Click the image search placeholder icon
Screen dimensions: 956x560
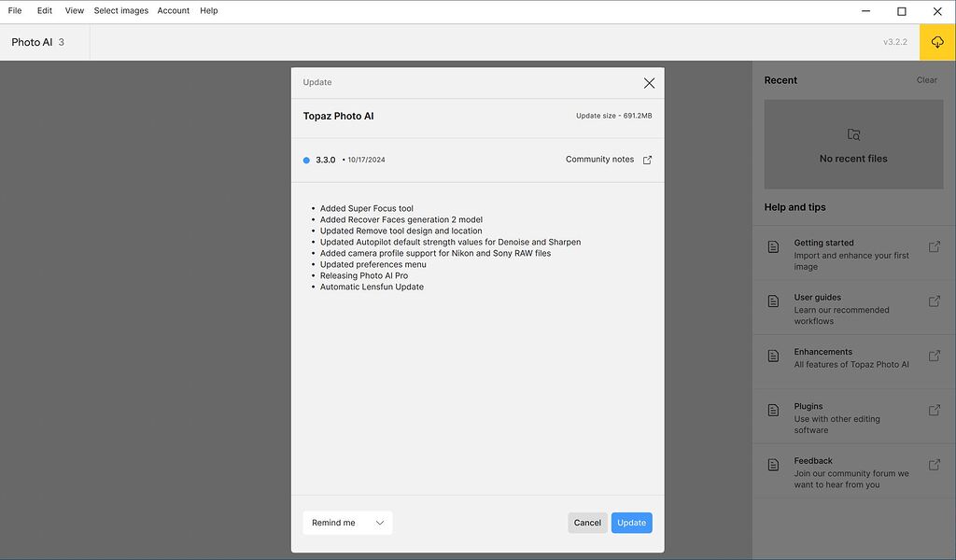point(852,133)
